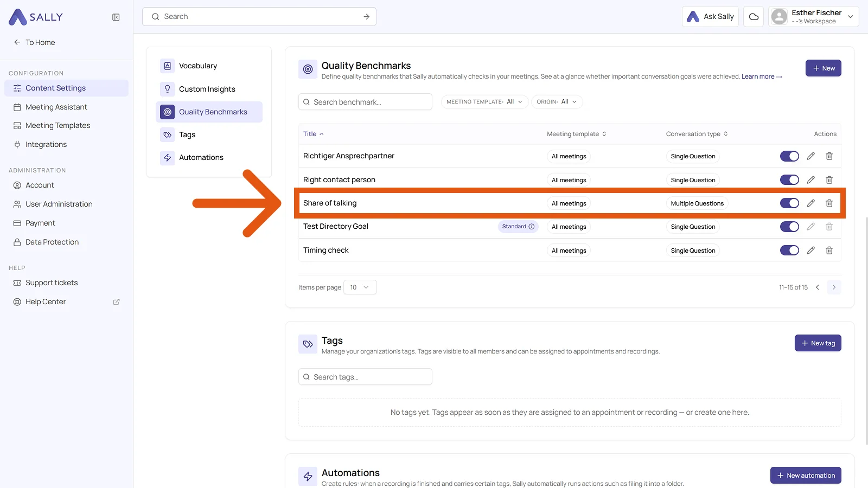Open the Meeting Template filter dropdown
The height and width of the screenshot is (488, 868).
click(x=484, y=102)
